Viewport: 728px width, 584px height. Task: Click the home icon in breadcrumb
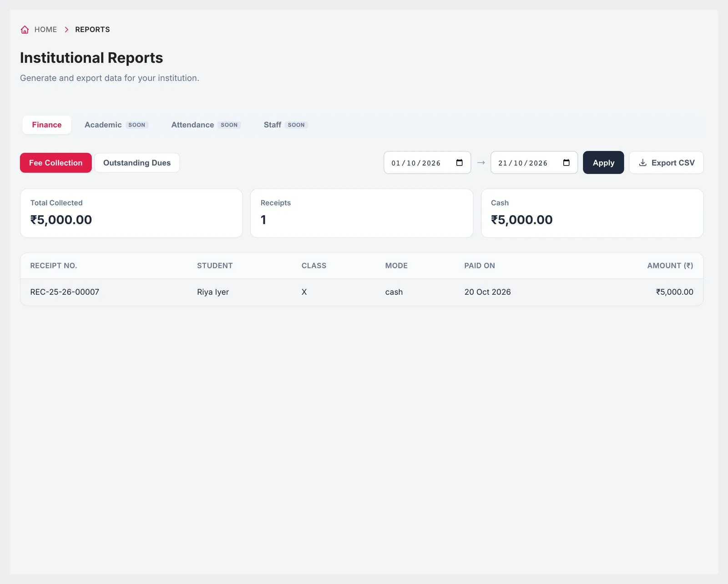pyautogui.click(x=25, y=30)
